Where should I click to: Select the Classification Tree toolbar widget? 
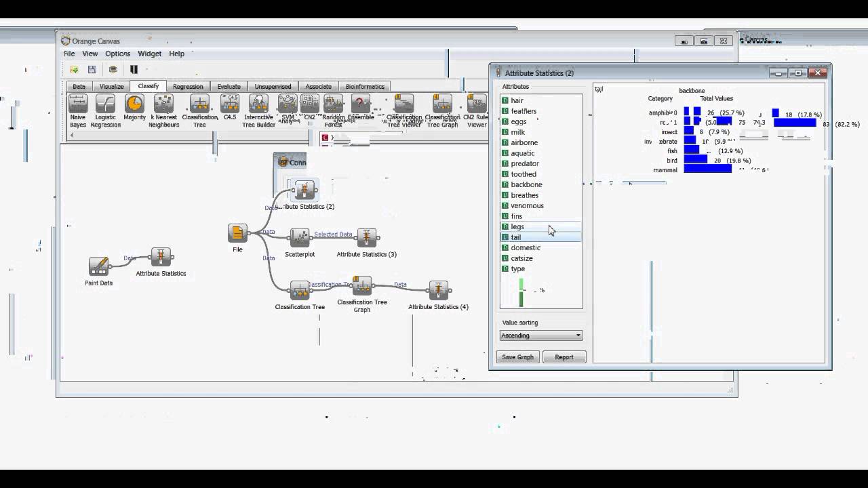[199, 104]
